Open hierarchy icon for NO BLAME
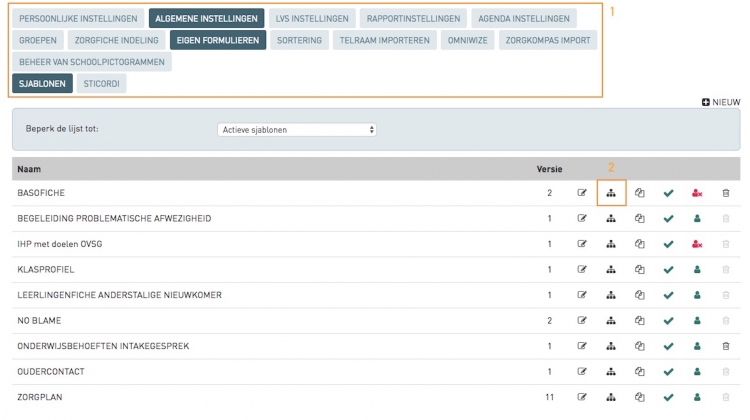The height and width of the screenshot is (420, 750). 610,320
